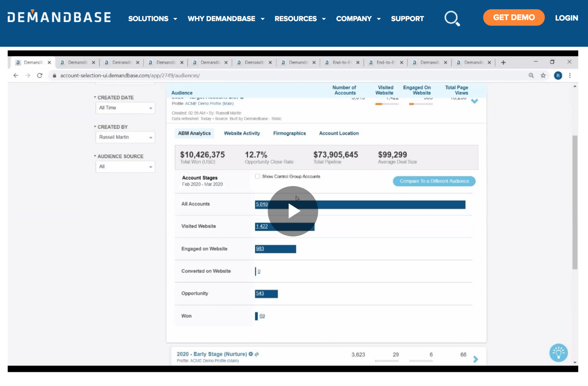The width and height of the screenshot is (588, 386).
Task: Play the demo video
Action: (293, 211)
